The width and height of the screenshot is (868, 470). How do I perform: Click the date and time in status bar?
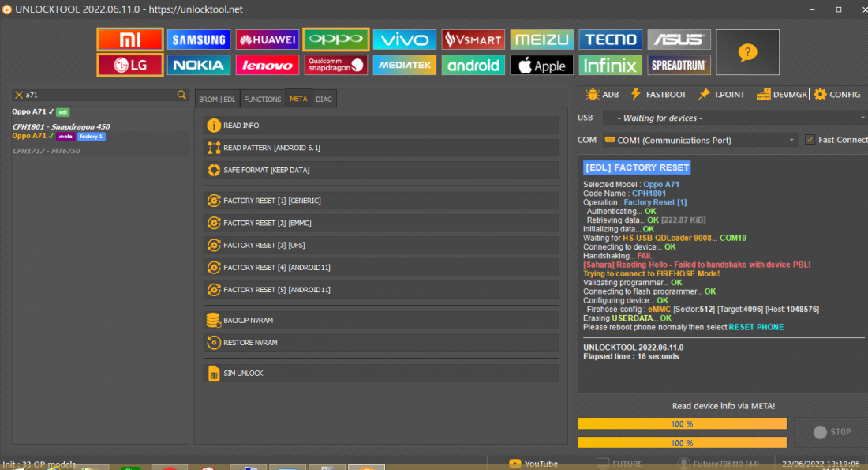821,464
